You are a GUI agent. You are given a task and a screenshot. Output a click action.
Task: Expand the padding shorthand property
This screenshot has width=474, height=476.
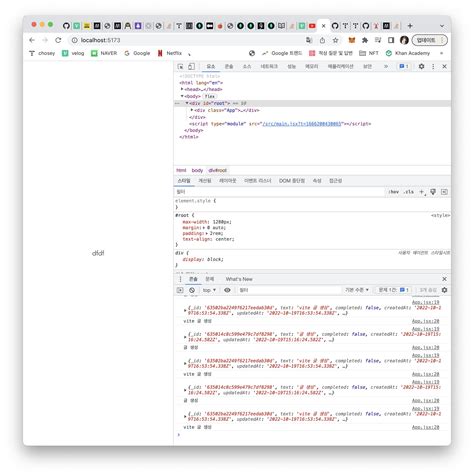[206, 233]
